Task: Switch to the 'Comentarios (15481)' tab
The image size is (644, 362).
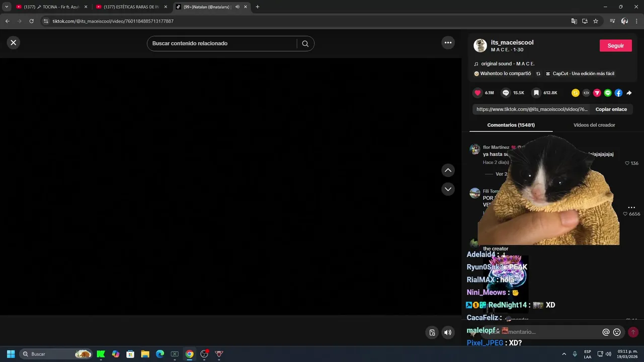Action: [511, 125]
